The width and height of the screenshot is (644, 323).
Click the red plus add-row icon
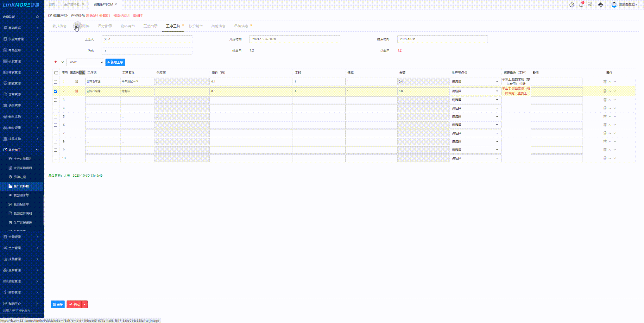click(56, 62)
